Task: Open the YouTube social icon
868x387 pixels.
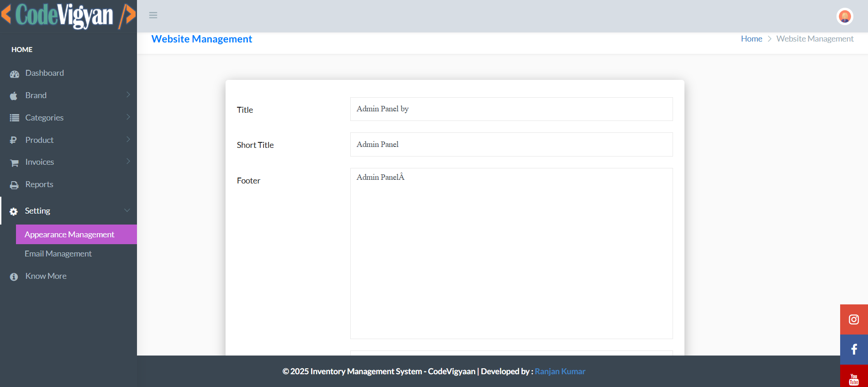Action: (x=853, y=378)
